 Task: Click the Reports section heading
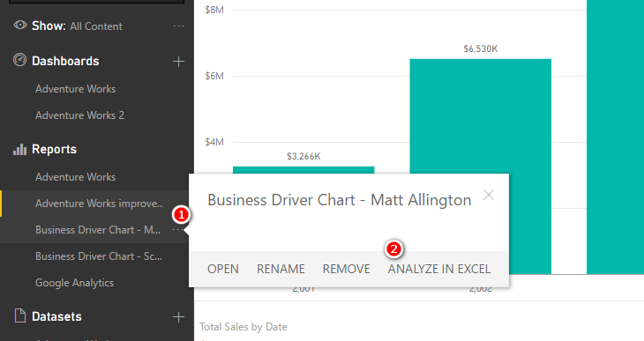click(x=54, y=150)
